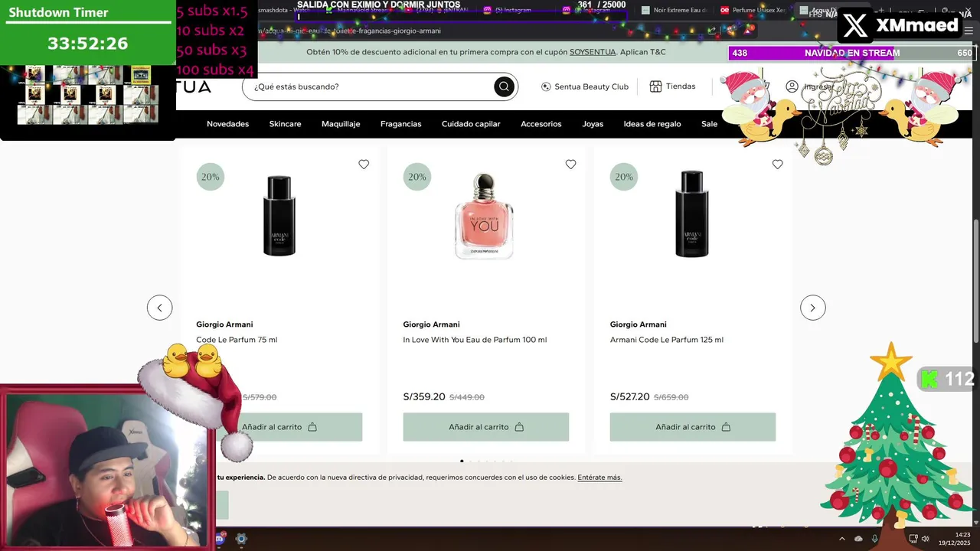Open 'Armani Code Le Parfum 125 ml' title
Image resolution: width=980 pixels, height=551 pixels.
(x=666, y=340)
